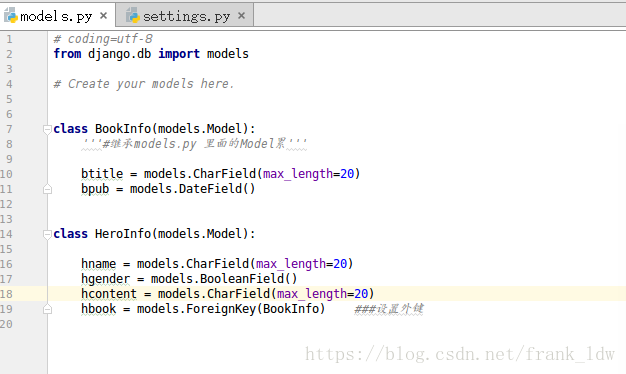Click the 'BookInfo' class name on line 7
This screenshot has width=626, height=374.
(123, 129)
